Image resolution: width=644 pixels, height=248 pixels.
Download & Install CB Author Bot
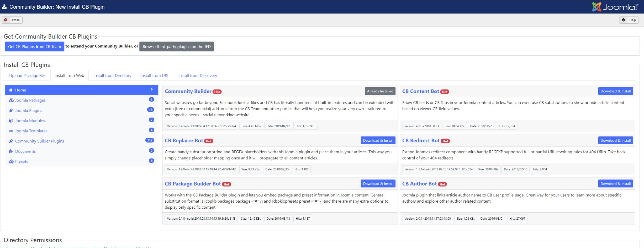[x=615, y=184]
